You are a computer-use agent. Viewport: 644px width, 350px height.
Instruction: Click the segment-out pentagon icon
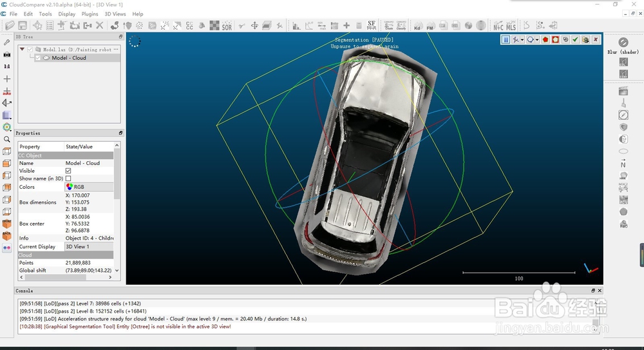coord(555,39)
